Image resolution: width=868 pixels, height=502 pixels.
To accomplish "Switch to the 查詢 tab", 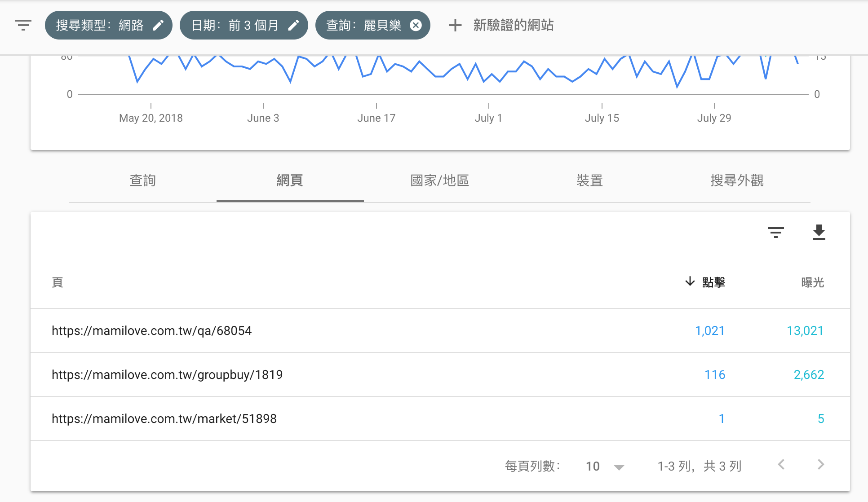I will point(142,181).
